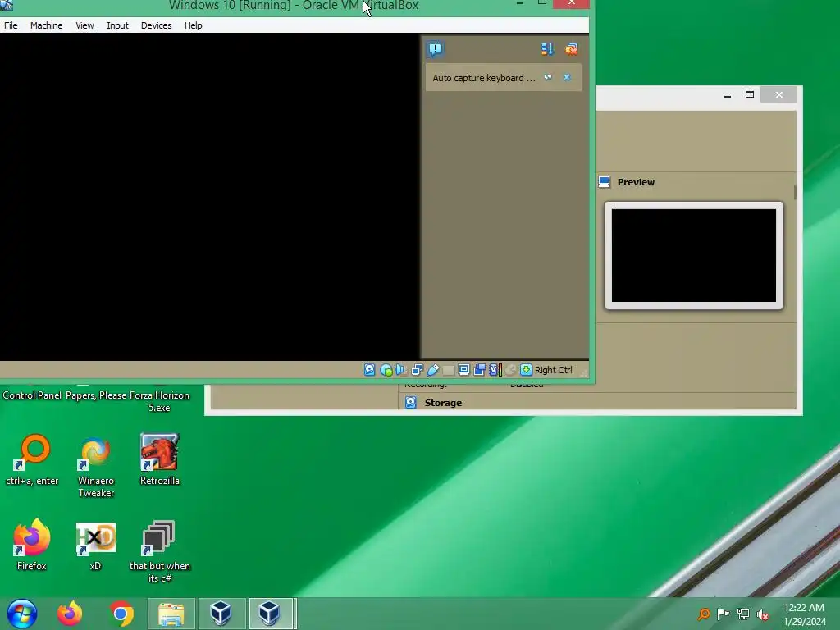Click the Storage section header in Manager
The width and height of the screenshot is (840, 630).
(x=442, y=403)
